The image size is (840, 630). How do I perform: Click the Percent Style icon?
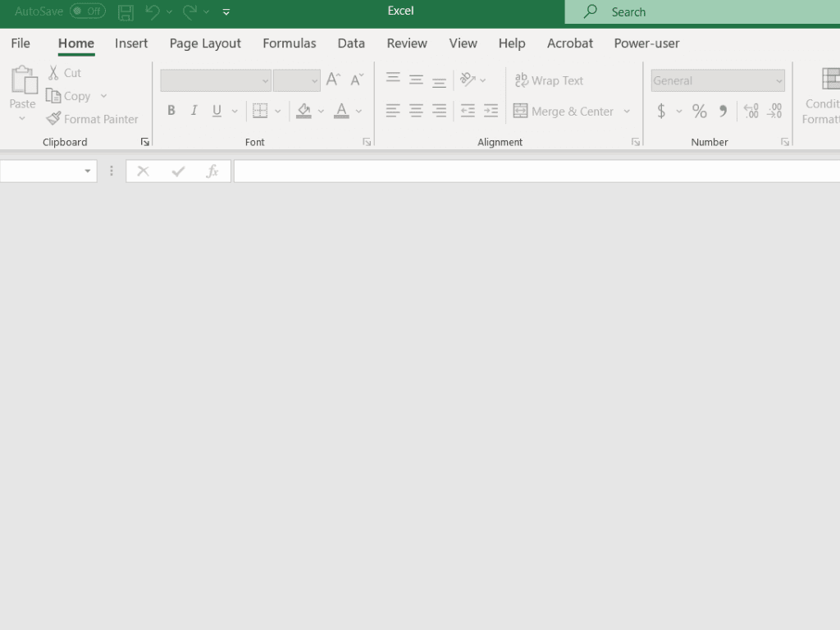699,111
